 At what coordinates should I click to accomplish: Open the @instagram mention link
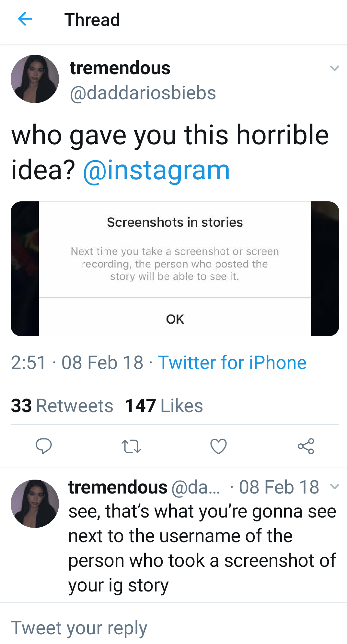tap(156, 170)
